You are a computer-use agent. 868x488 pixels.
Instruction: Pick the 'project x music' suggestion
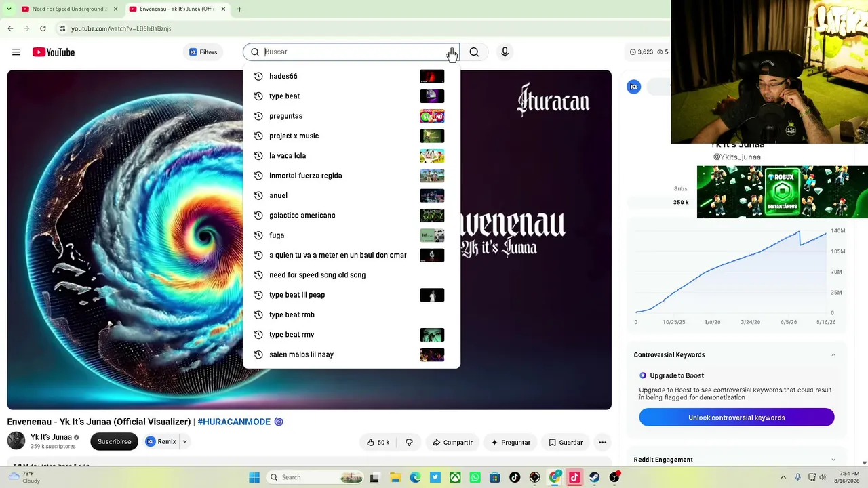coord(351,136)
